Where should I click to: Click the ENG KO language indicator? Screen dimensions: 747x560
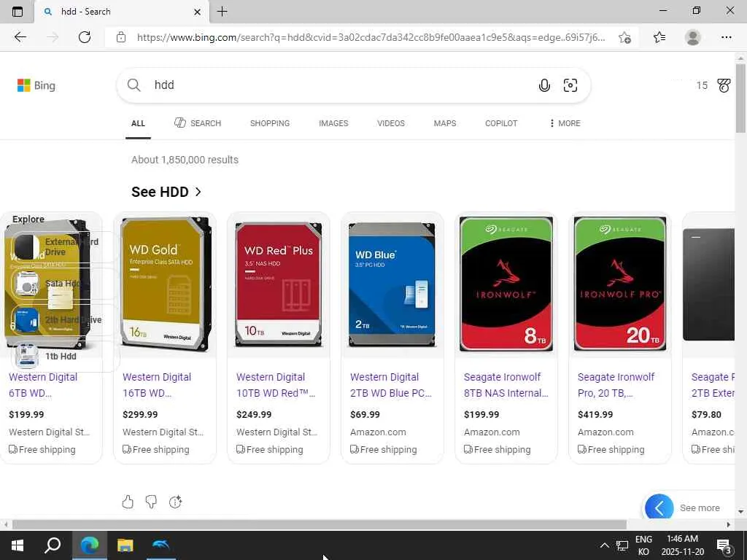[x=643, y=545]
